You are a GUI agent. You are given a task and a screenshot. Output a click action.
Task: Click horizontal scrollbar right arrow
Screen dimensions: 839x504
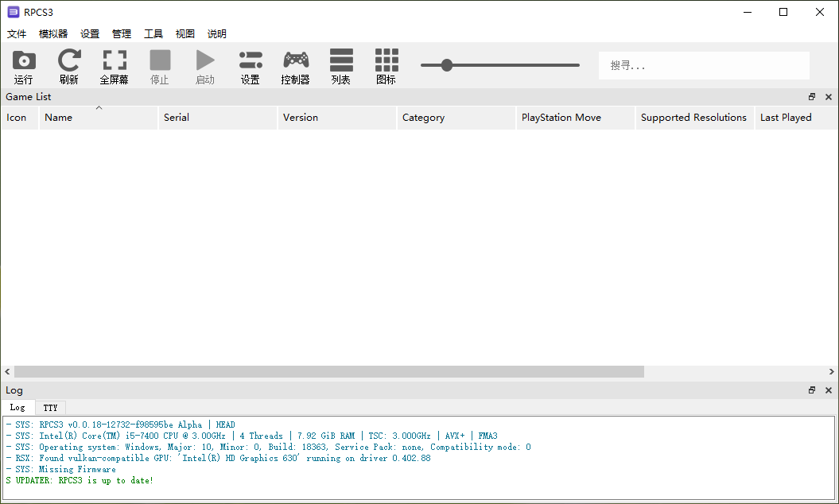click(832, 371)
